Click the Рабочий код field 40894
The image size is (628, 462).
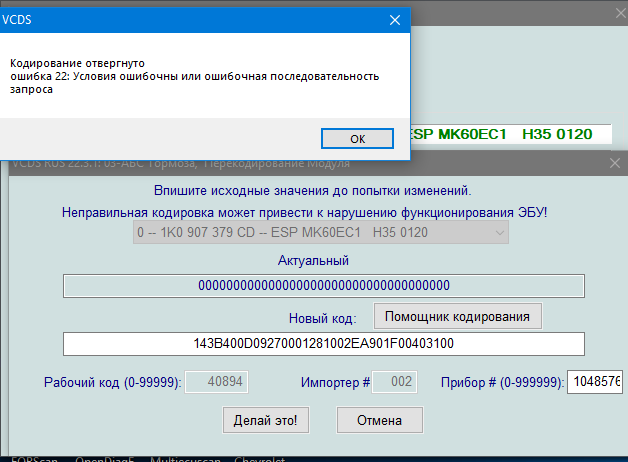coord(216,382)
